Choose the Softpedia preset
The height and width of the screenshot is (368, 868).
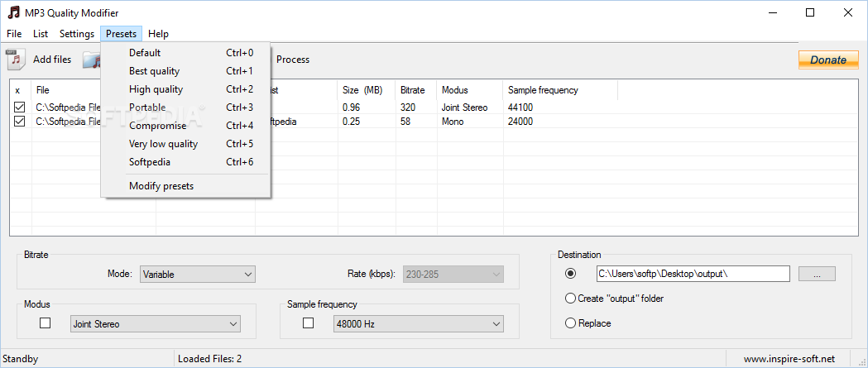185,162
